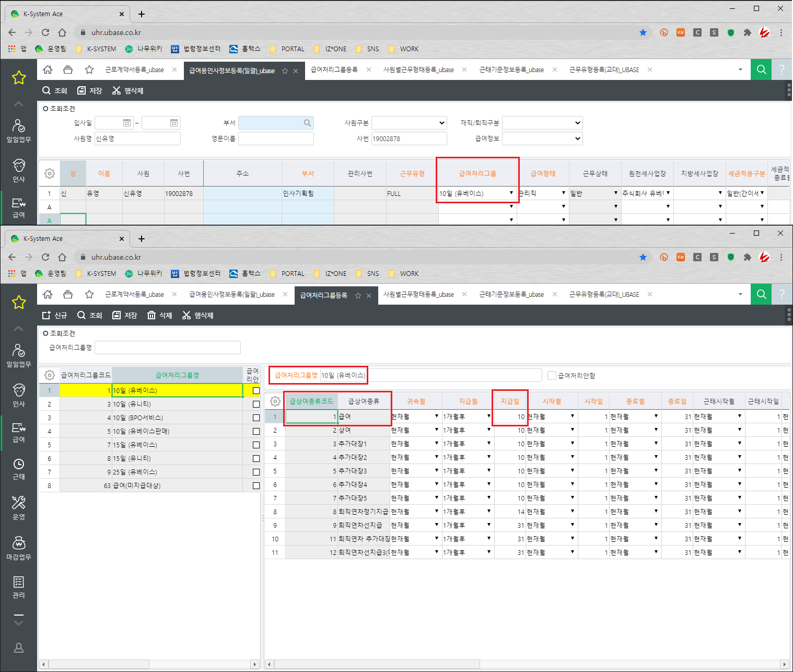
Task: Click 조회 button in upper window toolbar
Action: (55, 90)
